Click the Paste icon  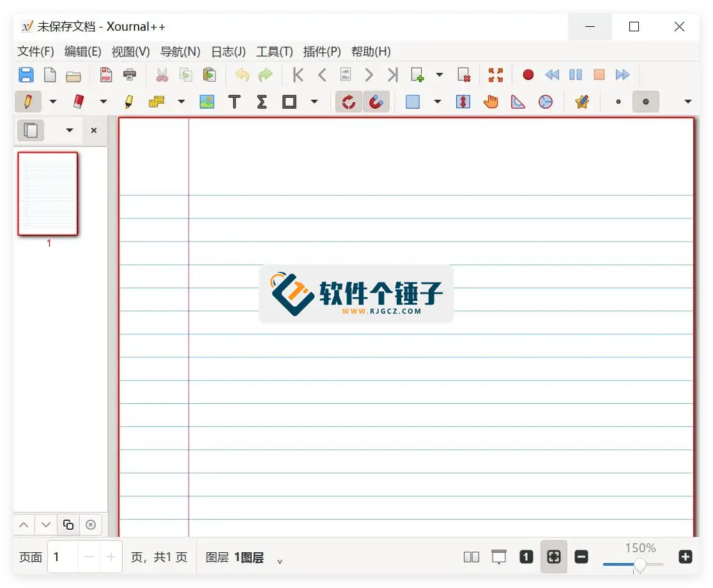point(209,75)
